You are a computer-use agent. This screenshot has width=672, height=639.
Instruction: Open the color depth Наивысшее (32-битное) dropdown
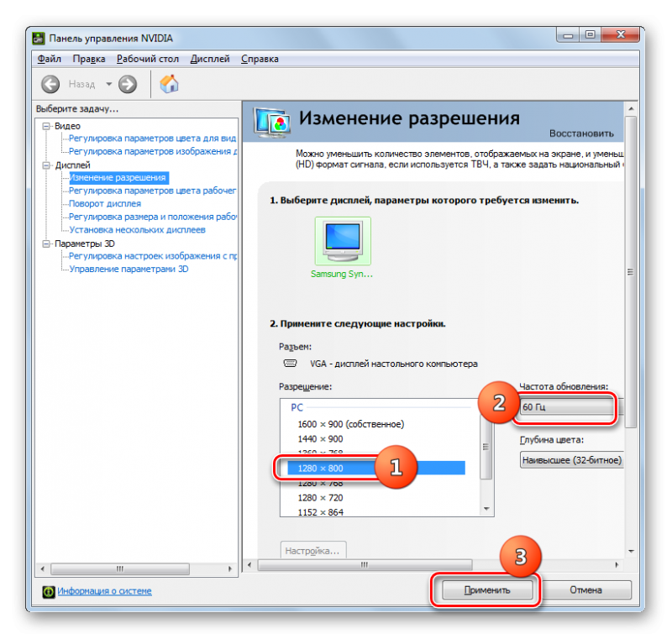pyautogui.click(x=571, y=460)
